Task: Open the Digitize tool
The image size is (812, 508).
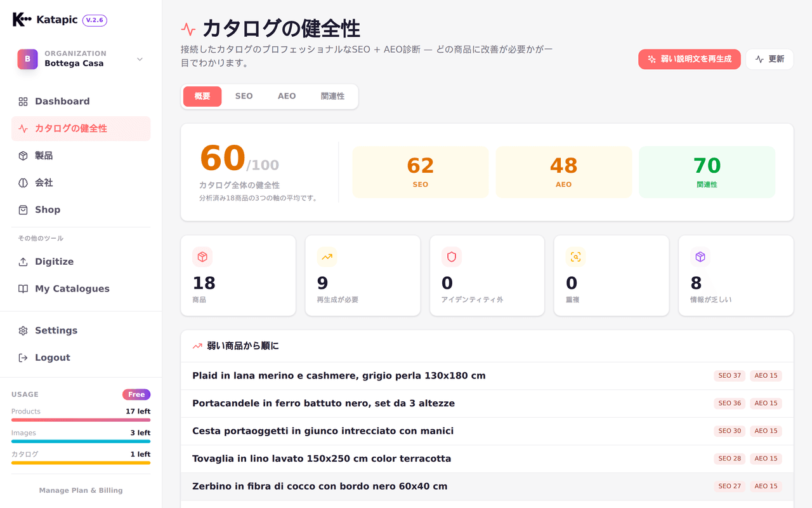Action: tap(81, 262)
